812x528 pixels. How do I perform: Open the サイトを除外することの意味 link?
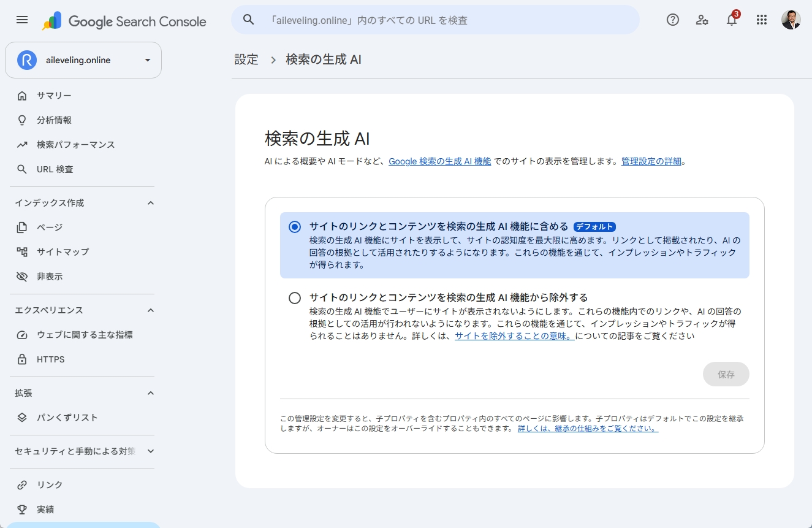pyautogui.click(x=514, y=336)
